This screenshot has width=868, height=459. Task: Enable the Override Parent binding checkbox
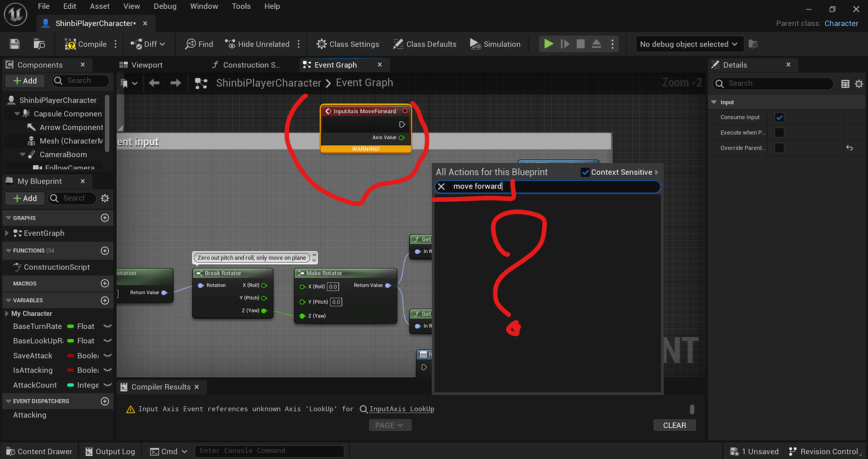[779, 148]
